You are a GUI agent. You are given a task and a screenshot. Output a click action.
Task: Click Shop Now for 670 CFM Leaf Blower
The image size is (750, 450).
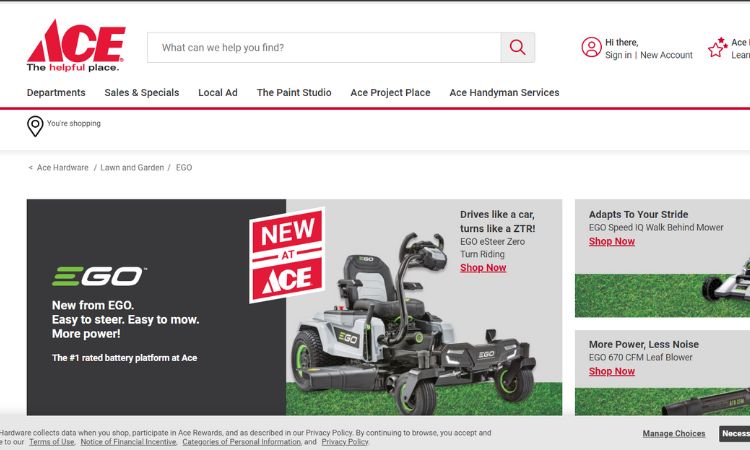(612, 372)
